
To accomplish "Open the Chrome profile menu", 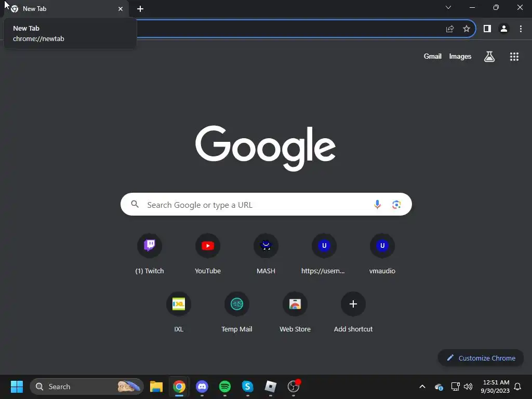I will pyautogui.click(x=504, y=29).
